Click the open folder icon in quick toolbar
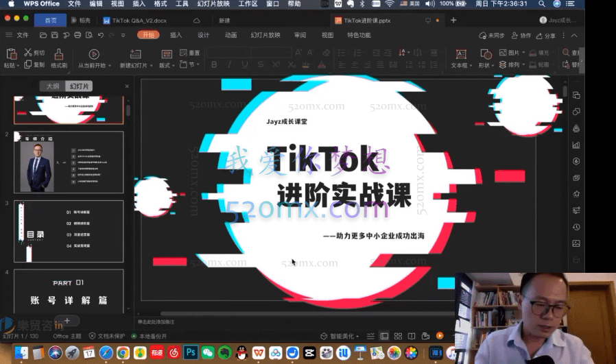The width and height of the screenshot is (616, 364). tap(43, 36)
